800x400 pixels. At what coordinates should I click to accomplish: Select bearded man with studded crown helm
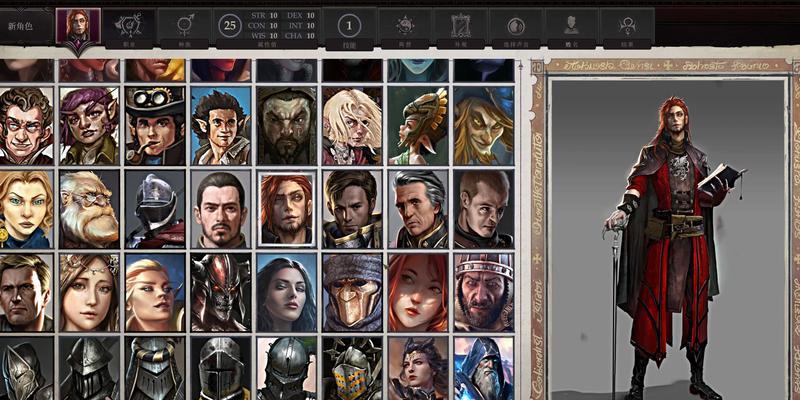[x=484, y=292]
